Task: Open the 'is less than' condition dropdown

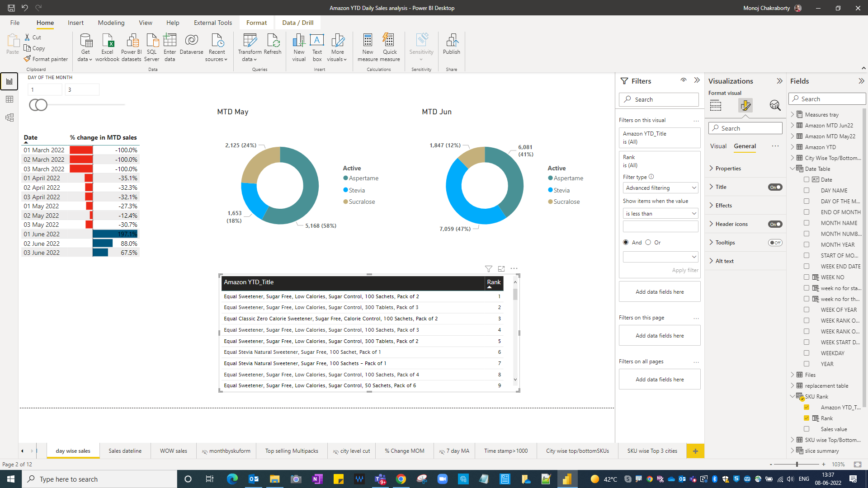Action: point(660,214)
